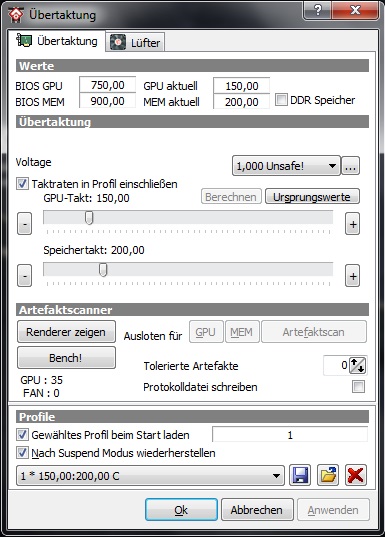Toggle Protokolldatei schreiben checkbox
This screenshot has width=385, height=537.
click(358, 387)
